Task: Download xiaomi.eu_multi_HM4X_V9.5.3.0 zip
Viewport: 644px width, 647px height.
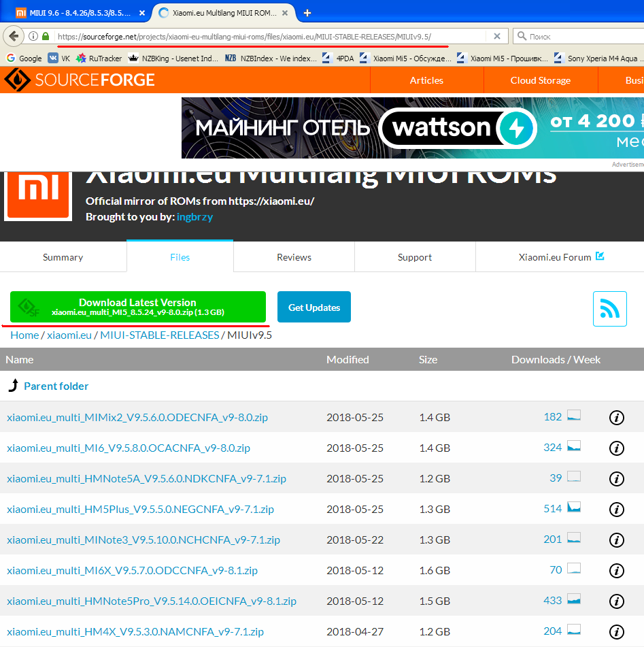Action: tap(135, 631)
